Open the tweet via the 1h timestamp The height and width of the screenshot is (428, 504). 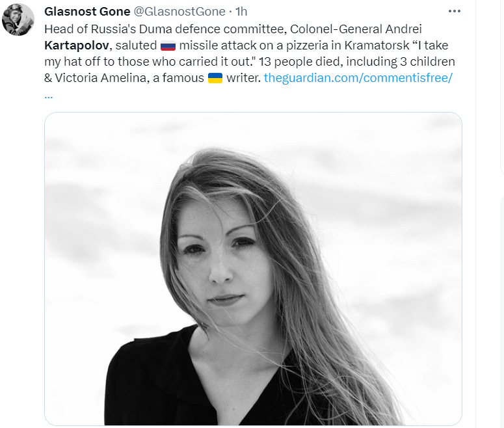pos(241,12)
